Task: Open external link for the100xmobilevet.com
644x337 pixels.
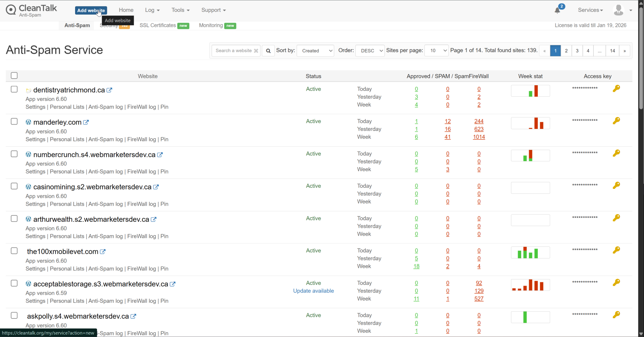Action: pos(103,252)
